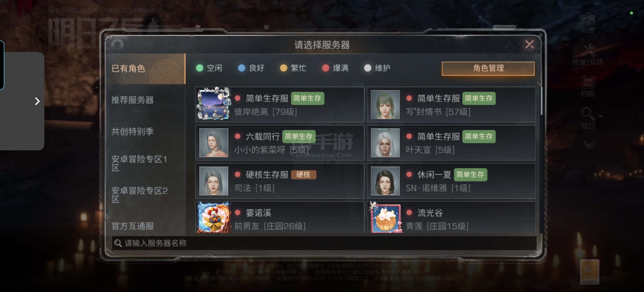Screen dimensions: 644x292
Task: Choose the 硬核生存服 司法 server entry
Action: tap(280, 181)
